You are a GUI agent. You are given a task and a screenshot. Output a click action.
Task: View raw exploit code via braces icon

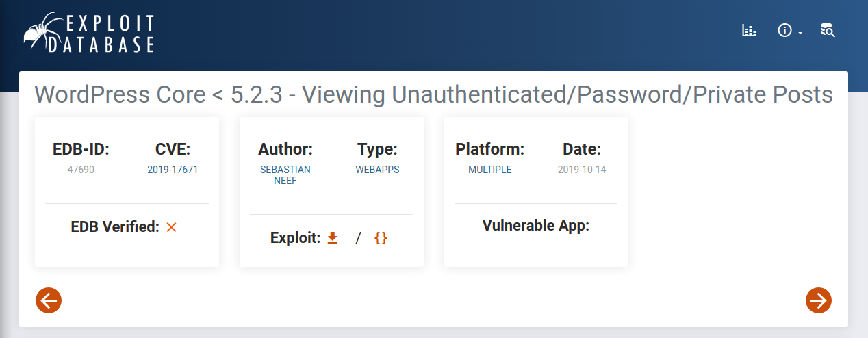(381, 238)
